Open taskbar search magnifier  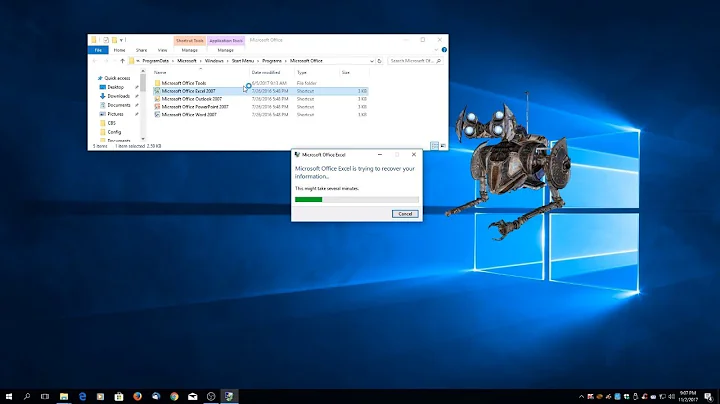click(x=27, y=396)
